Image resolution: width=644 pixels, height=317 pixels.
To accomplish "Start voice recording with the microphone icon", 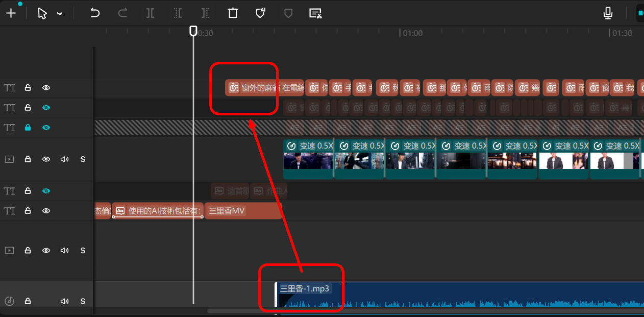I will 608,13.
